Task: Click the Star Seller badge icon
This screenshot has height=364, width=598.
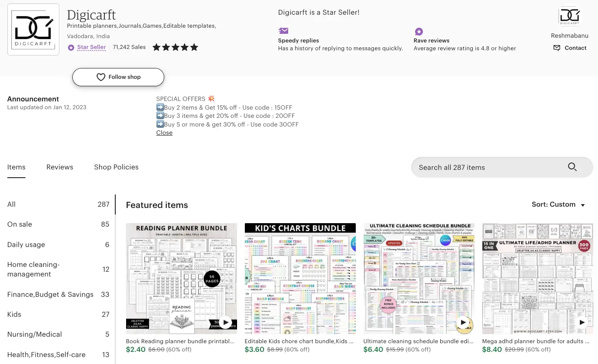Action: [x=71, y=47]
